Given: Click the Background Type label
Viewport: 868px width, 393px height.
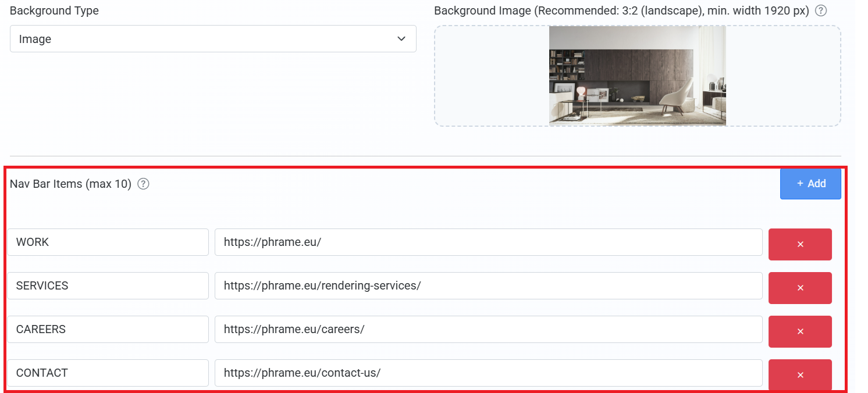Looking at the screenshot, I should coord(54,10).
